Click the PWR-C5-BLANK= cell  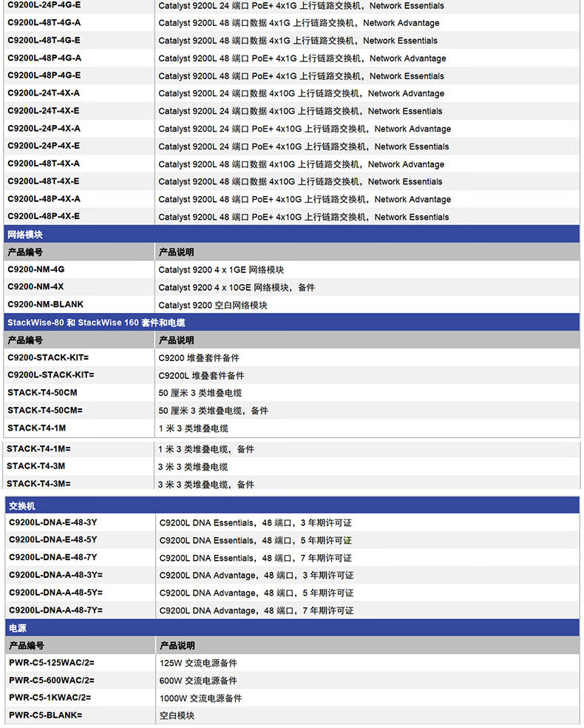45,715
